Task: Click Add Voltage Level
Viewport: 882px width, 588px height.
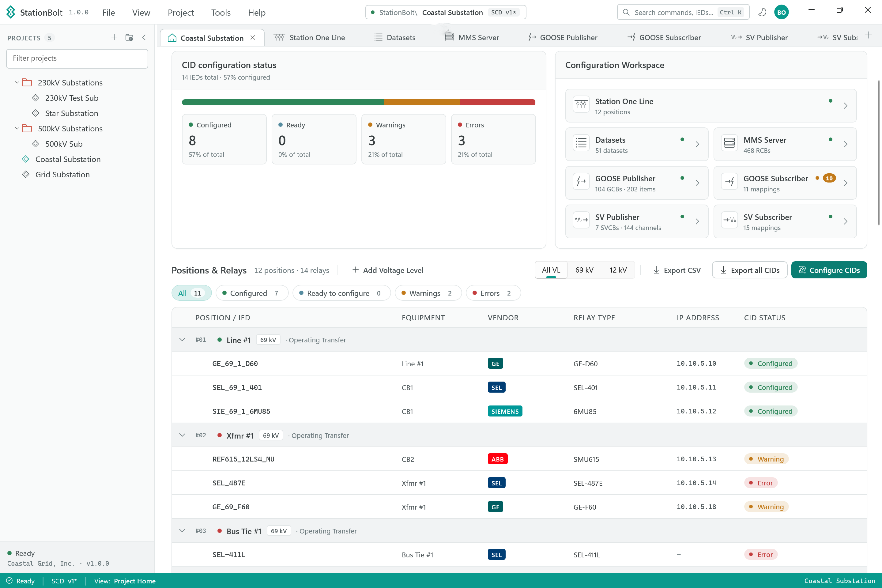Action: pyautogui.click(x=388, y=270)
